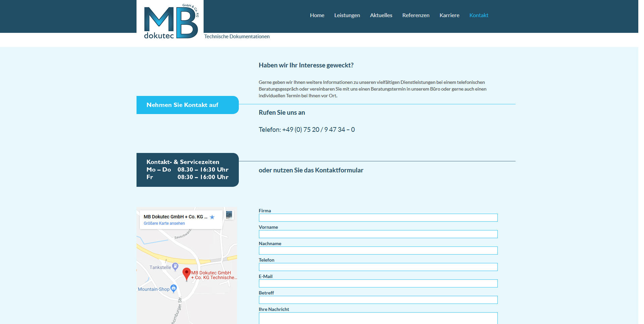Image resolution: width=644 pixels, height=324 pixels.
Task: Open 'Größere Karte ansehen' link
Action: coord(164,223)
